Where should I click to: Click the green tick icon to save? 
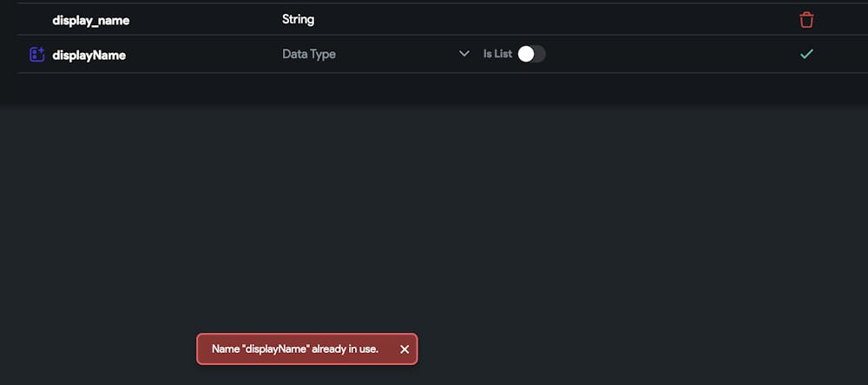[x=806, y=54]
